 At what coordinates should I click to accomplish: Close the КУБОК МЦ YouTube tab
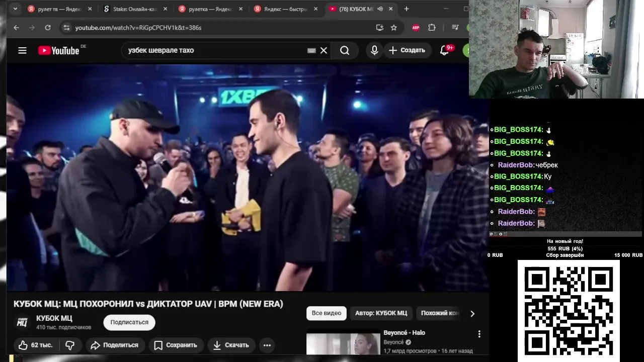point(391,9)
